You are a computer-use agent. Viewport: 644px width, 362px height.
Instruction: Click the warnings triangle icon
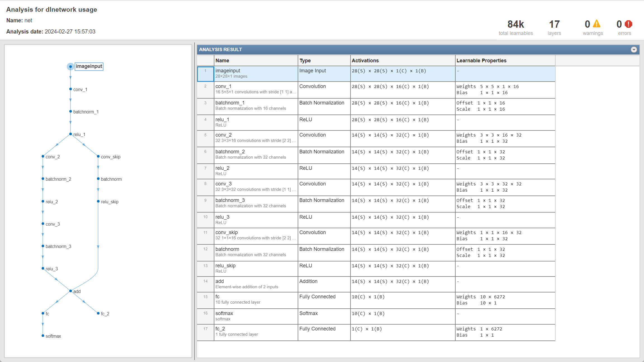click(x=596, y=24)
